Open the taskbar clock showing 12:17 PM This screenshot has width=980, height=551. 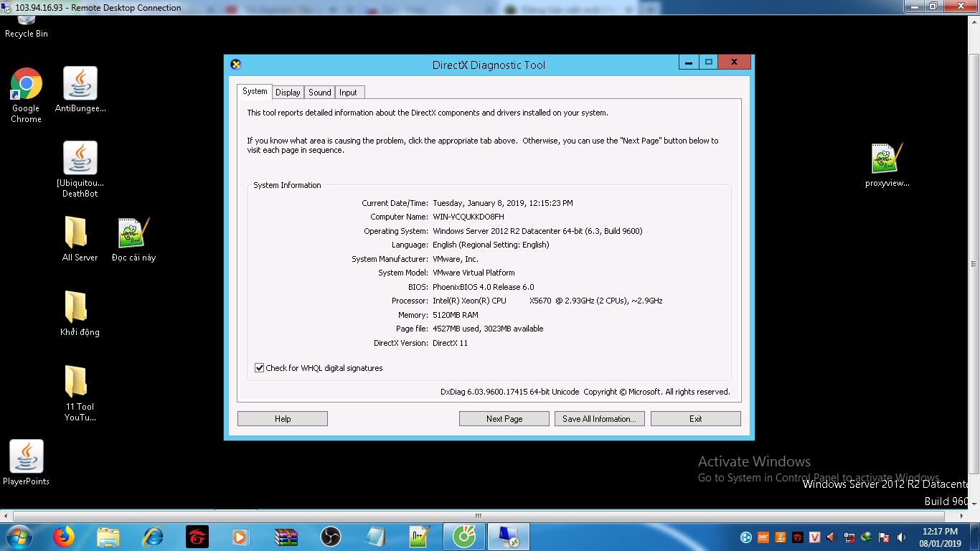(x=941, y=537)
